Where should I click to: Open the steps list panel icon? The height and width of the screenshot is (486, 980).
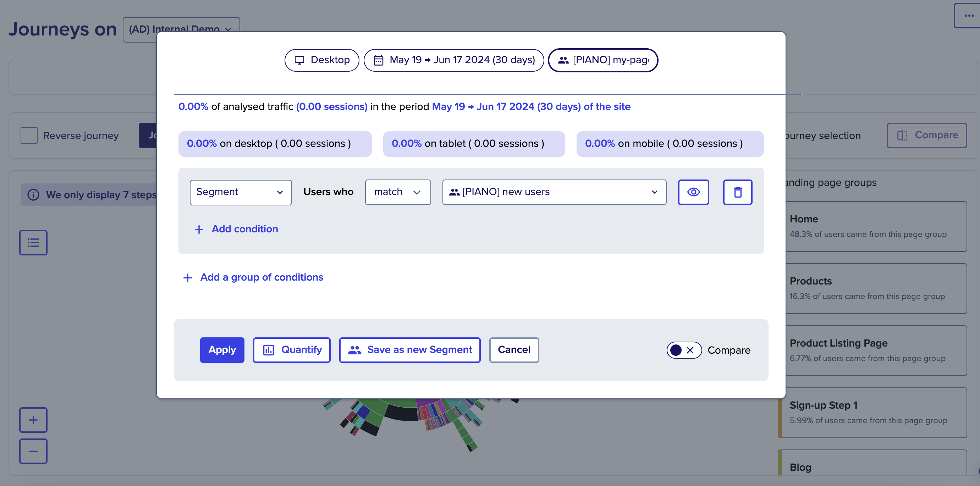(x=33, y=242)
